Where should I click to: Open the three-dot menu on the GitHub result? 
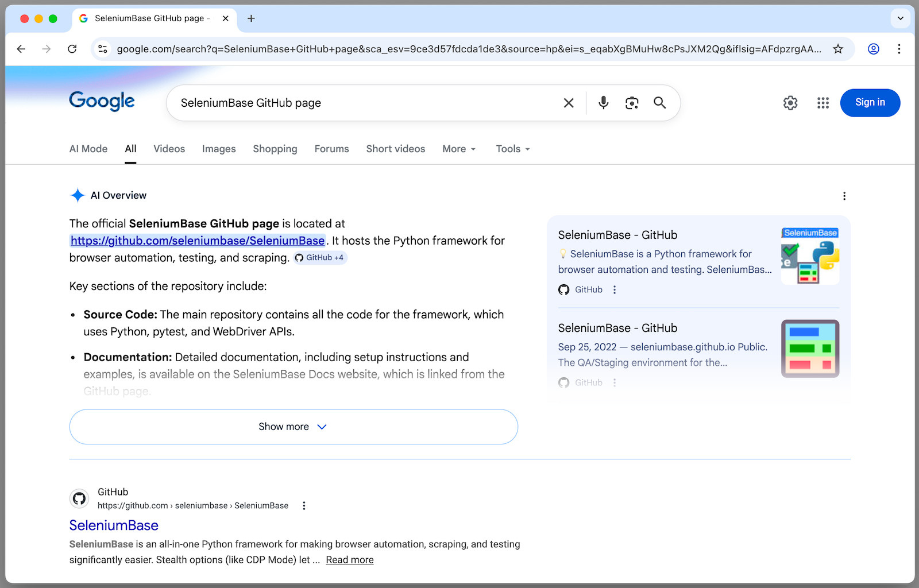coord(304,505)
